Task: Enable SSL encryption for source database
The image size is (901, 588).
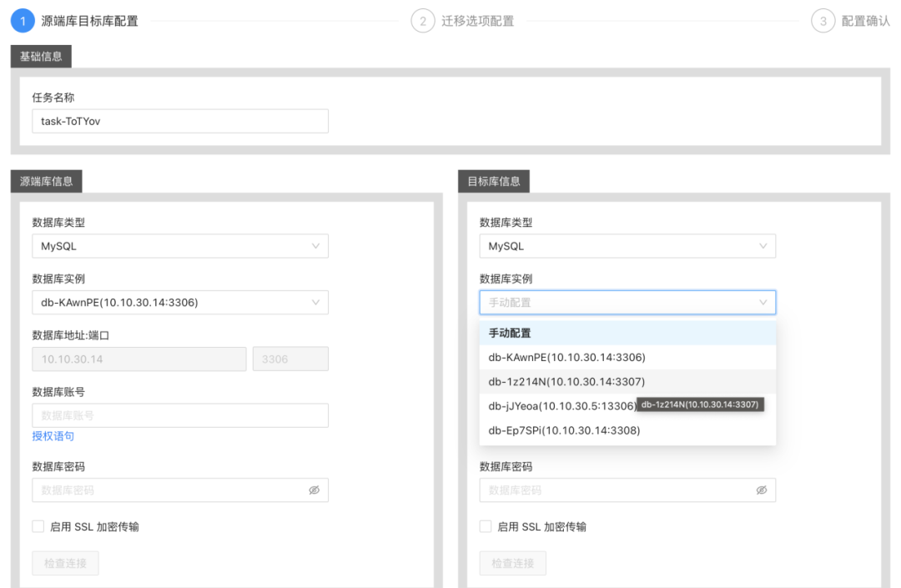Action: [x=38, y=526]
